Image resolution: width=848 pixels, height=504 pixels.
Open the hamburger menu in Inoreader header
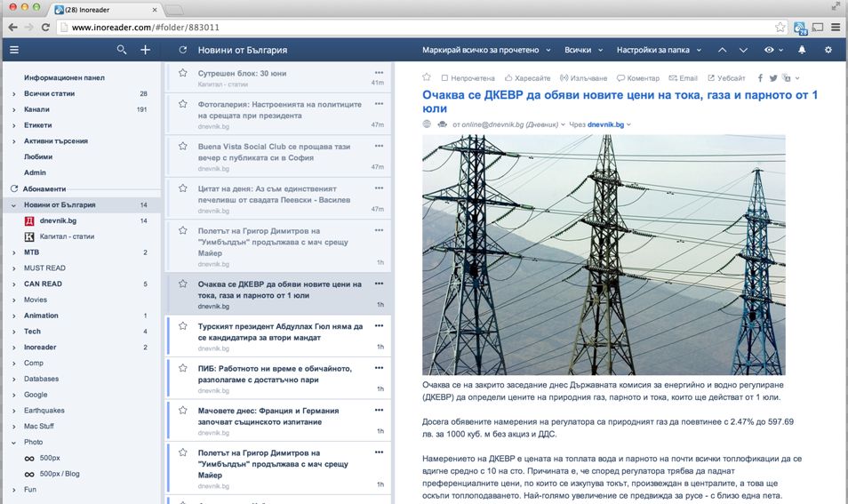pos(13,50)
